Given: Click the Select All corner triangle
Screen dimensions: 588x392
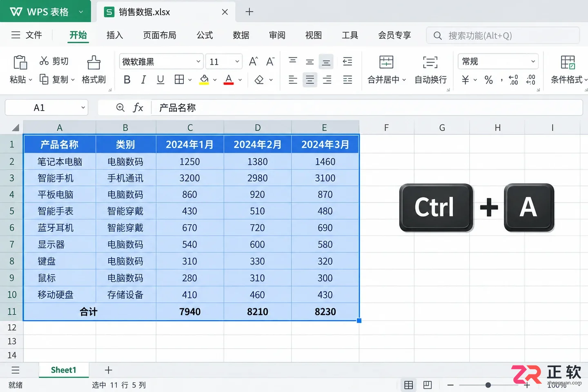Looking at the screenshot, I should 16,128.
